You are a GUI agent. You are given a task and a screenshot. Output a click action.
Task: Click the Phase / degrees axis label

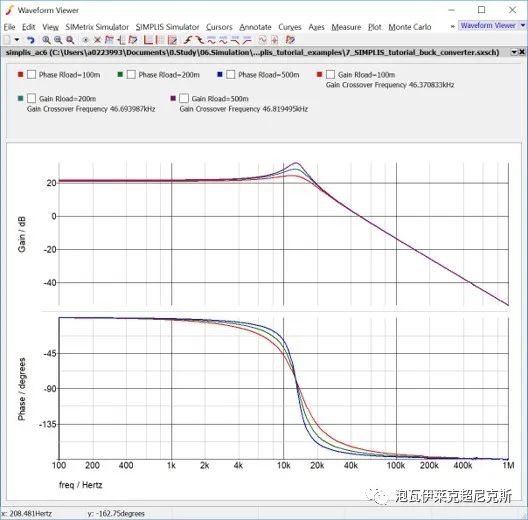22,389
